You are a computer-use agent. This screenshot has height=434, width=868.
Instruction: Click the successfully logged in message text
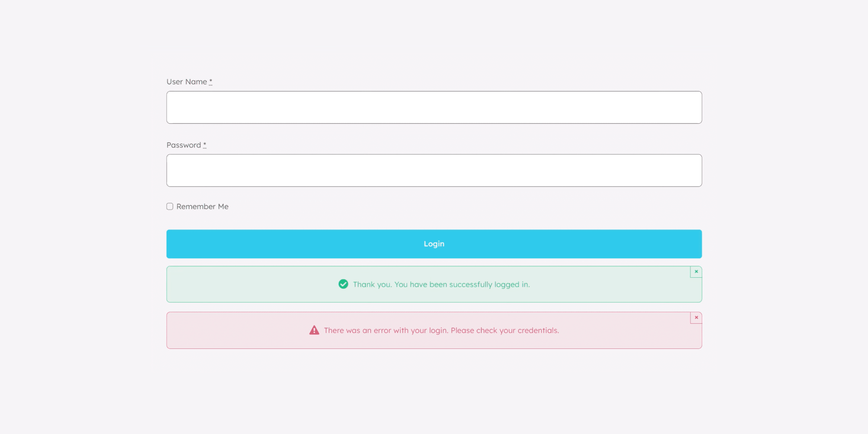pyautogui.click(x=441, y=284)
